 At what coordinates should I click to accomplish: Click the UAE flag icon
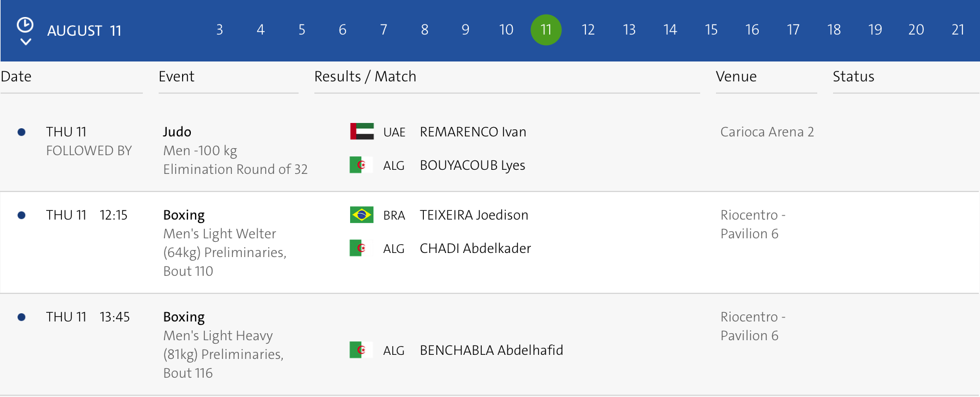(x=362, y=132)
